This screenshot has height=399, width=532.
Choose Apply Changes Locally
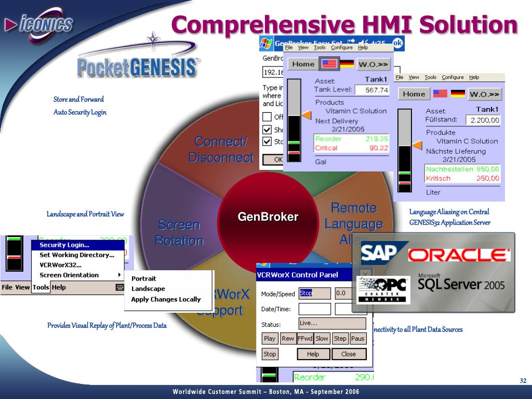(x=166, y=299)
